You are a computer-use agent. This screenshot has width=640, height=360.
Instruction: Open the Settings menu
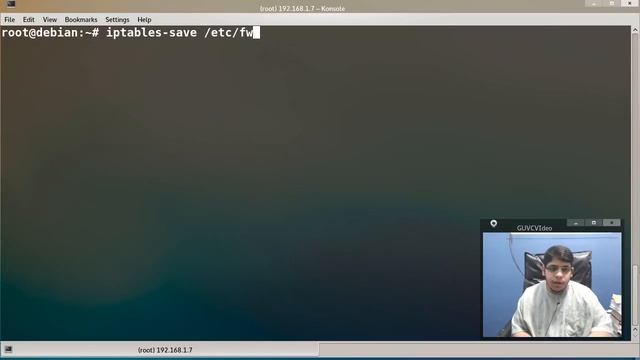(117, 20)
